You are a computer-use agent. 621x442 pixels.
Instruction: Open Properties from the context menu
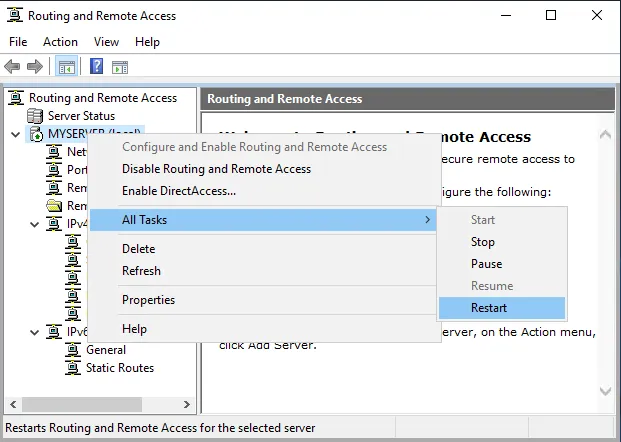(x=148, y=300)
